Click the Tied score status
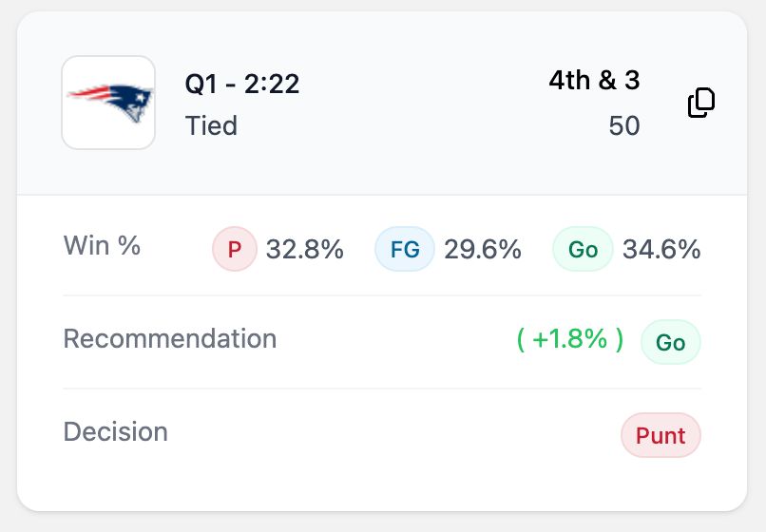This screenshot has height=532, width=766. coord(211,125)
